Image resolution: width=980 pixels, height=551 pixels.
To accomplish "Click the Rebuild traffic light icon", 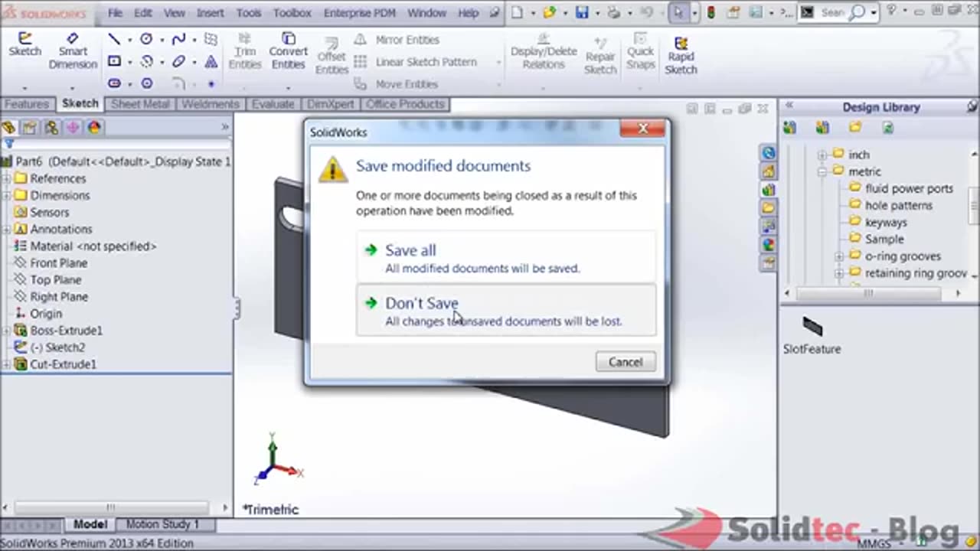I will (711, 12).
